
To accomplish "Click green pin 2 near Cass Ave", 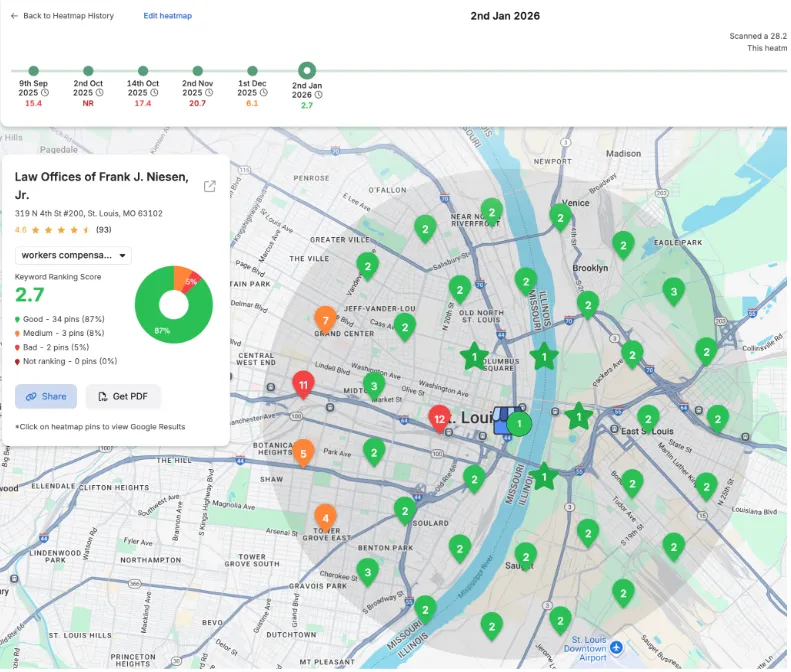I will point(405,328).
